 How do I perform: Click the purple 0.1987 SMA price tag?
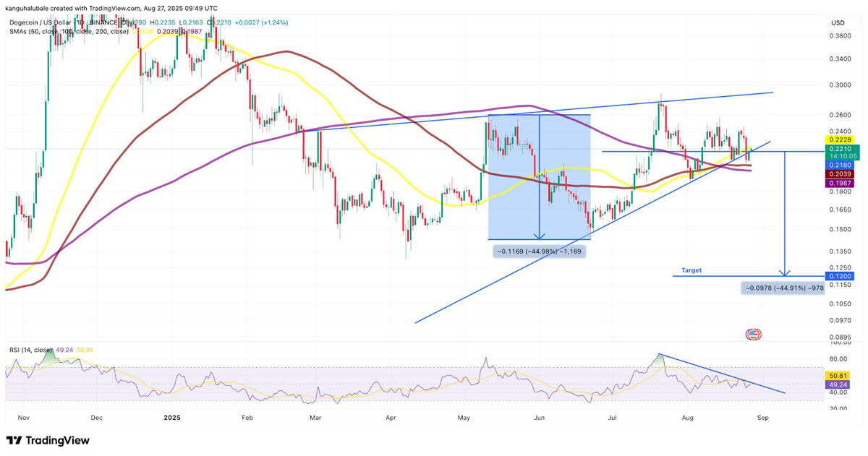click(839, 184)
